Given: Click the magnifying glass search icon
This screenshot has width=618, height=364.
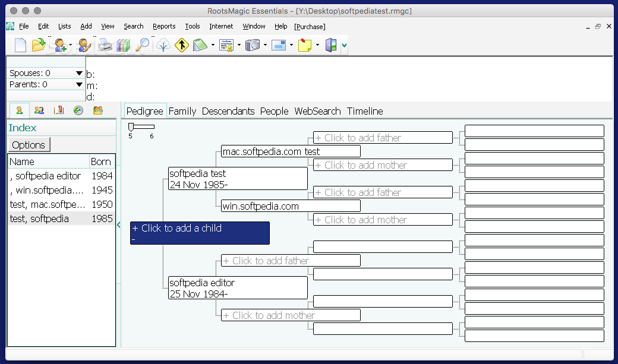Looking at the screenshot, I should click(x=142, y=45).
